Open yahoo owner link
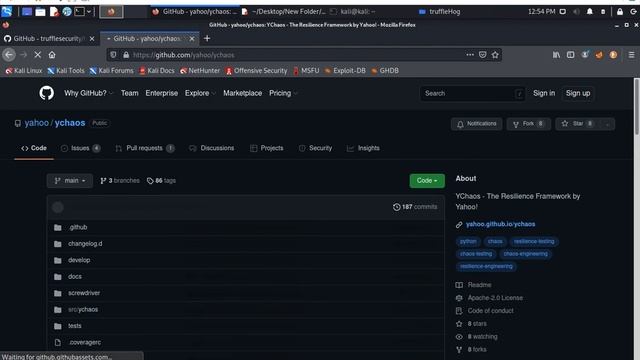This screenshot has width=640, height=360. click(36, 123)
